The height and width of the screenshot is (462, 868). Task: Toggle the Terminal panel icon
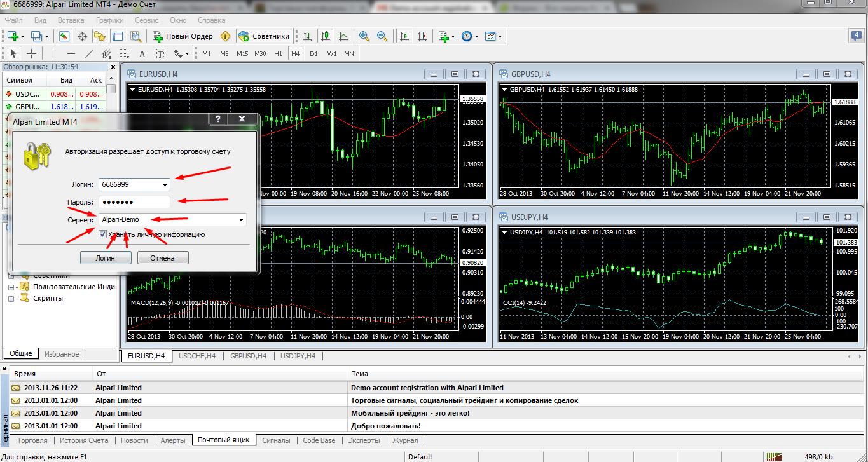pyautogui.click(x=118, y=36)
